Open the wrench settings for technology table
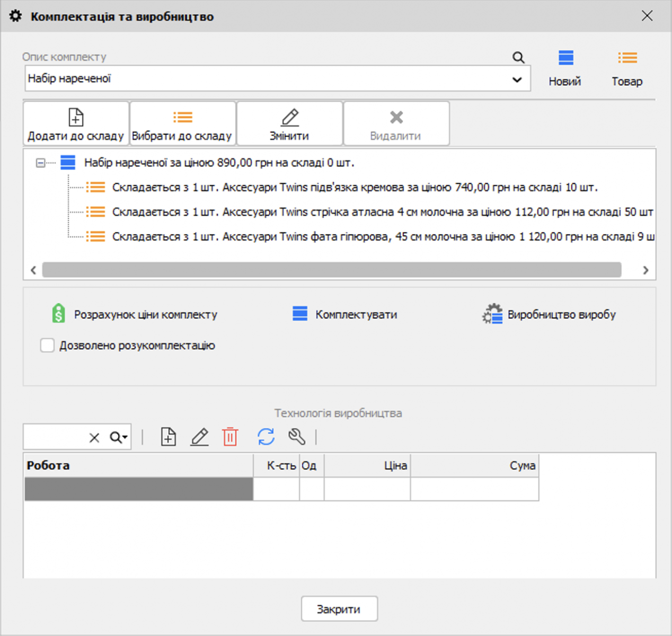The height and width of the screenshot is (636, 672). click(x=297, y=437)
